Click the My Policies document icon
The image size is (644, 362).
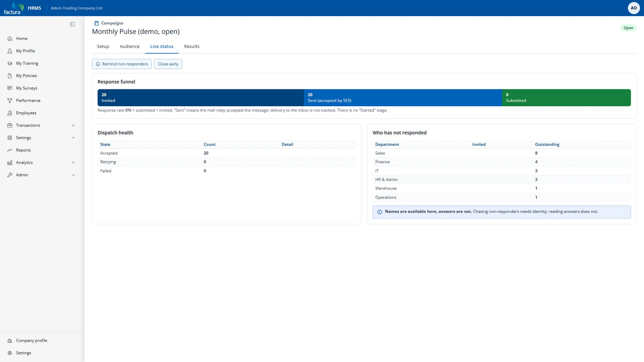click(10, 76)
